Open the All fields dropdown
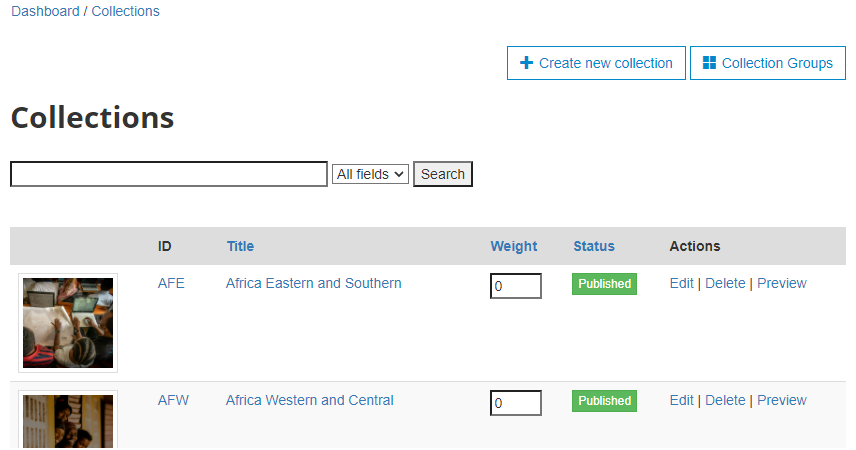The width and height of the screenshot is (856, 450). point(370,174)
